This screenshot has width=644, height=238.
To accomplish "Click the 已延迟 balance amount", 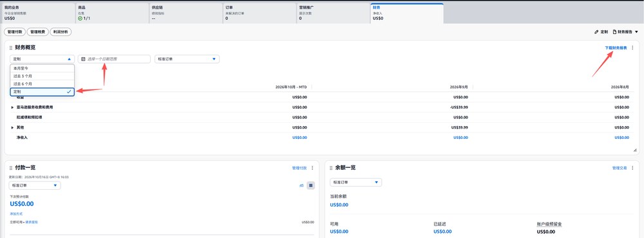I will tap(443, 232).
